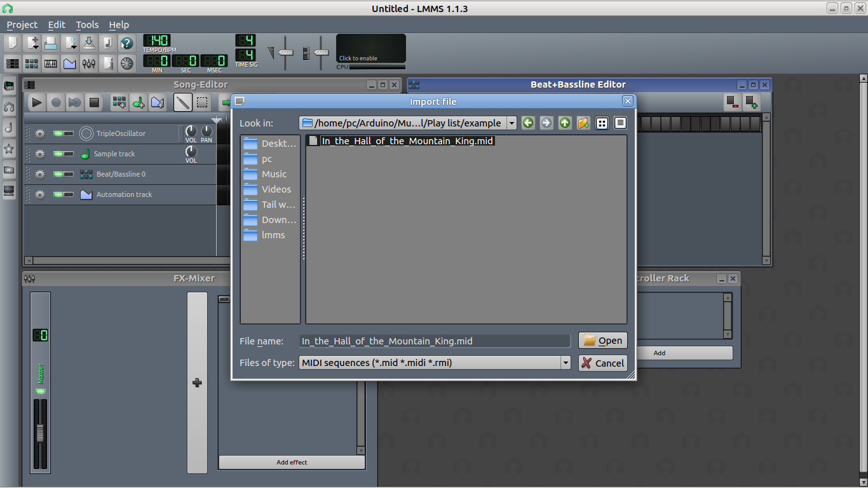This screenshot has height=488, width=868.
Task: Expand the Look in path dropdown
Action: click(512, 123)
